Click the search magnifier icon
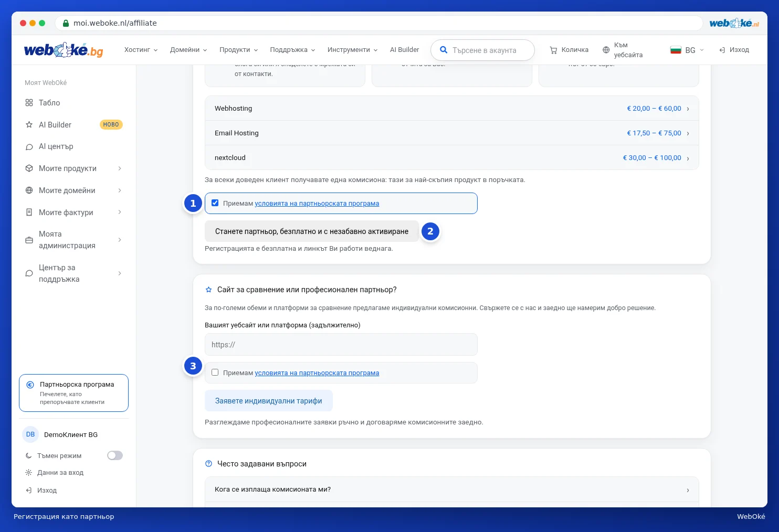Image resolution: width=779 pixels, height=532 pixels. click(x=444, y=50)
